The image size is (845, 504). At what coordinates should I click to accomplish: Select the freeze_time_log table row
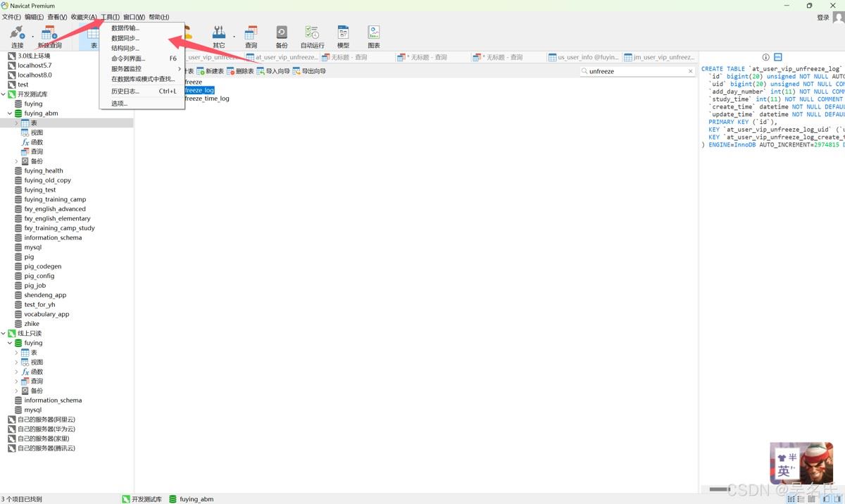click(x=206, y=99)
